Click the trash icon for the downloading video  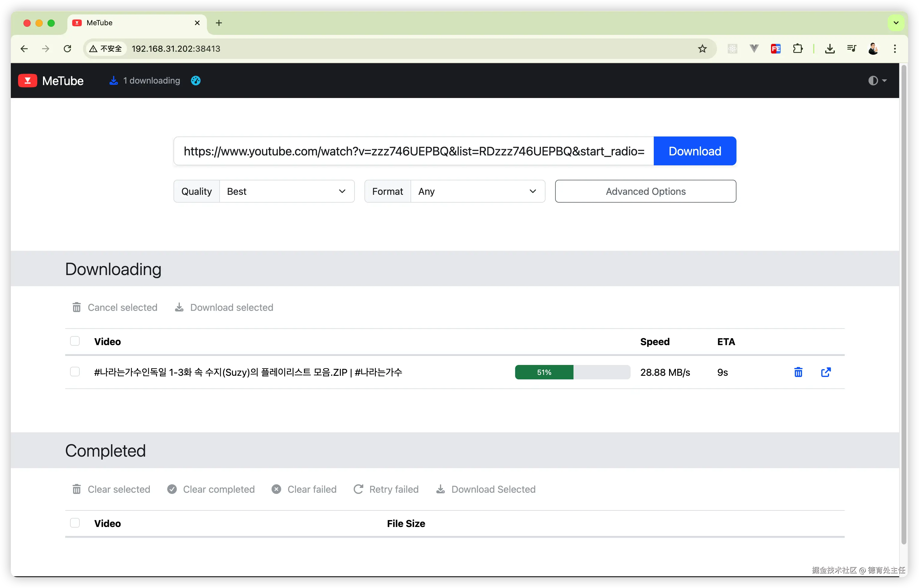click(798, 372)
